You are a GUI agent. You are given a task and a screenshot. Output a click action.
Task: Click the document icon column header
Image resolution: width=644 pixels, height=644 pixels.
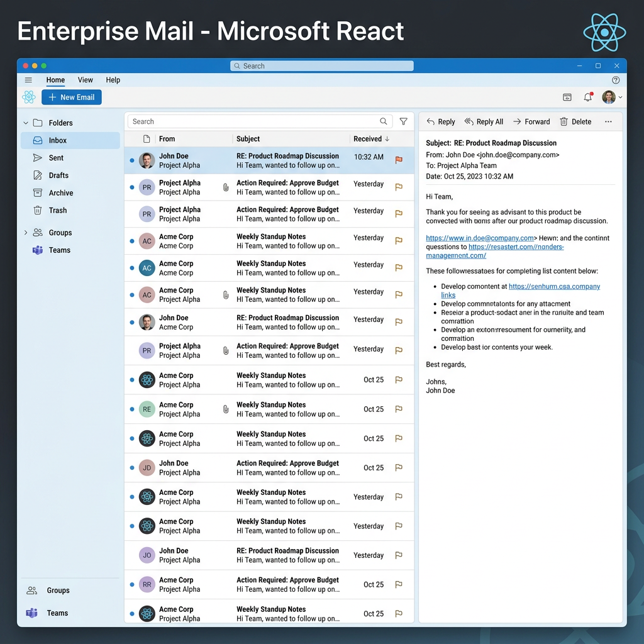tap(147, 139)
